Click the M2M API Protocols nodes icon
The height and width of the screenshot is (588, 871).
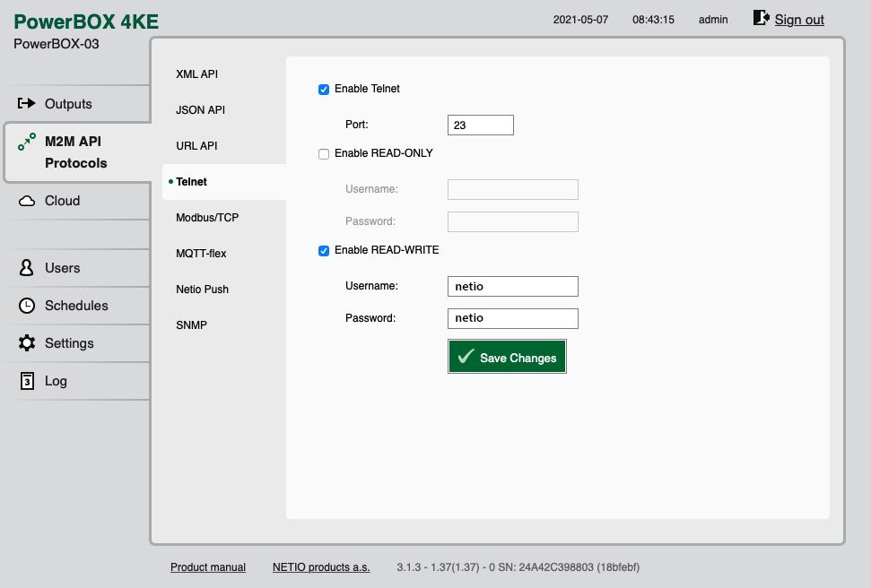(27, 142)
